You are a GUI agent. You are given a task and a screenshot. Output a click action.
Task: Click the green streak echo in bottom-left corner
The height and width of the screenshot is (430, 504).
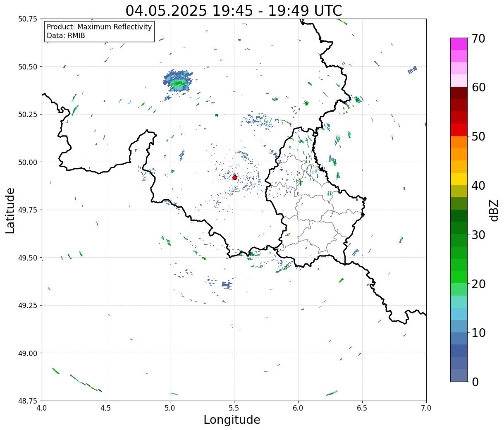pos(77,380)
